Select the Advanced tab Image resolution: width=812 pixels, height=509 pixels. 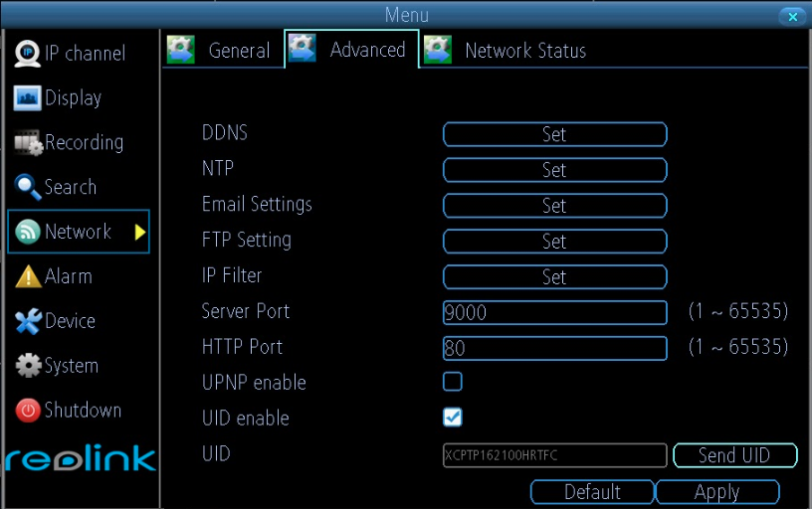click(351, 49)
